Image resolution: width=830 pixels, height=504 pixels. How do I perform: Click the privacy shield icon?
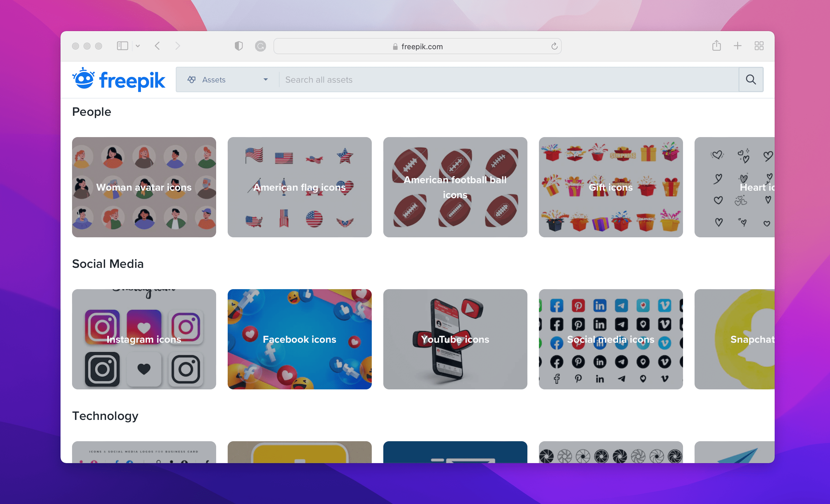(239, 46)
